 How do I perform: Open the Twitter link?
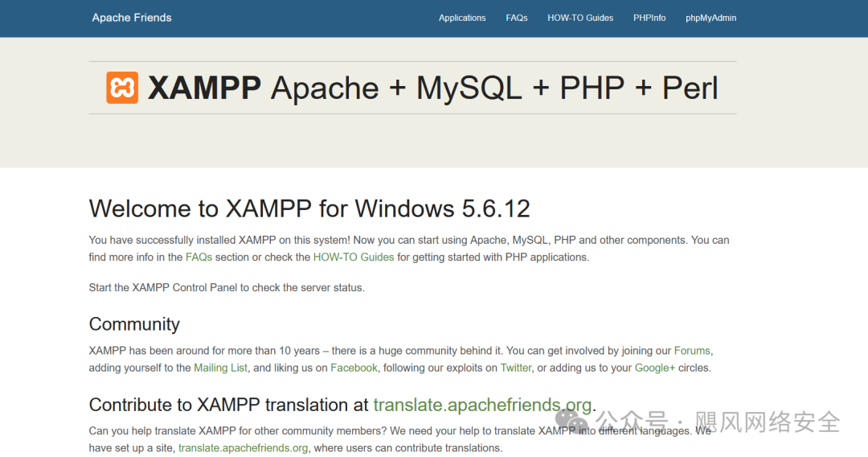point(516,368)
